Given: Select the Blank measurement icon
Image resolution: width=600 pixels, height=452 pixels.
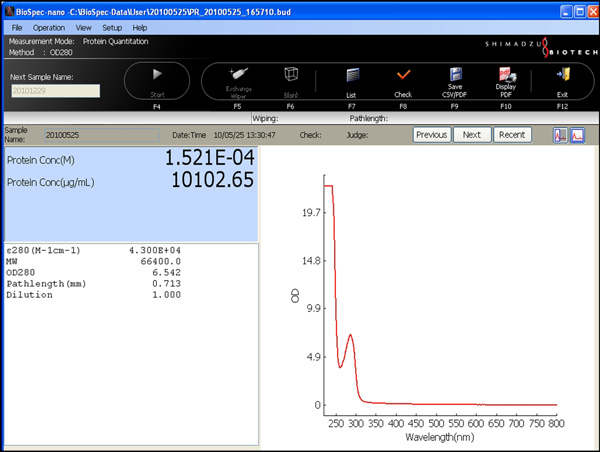Looking at the screenshot, I should tap(291, 74).
